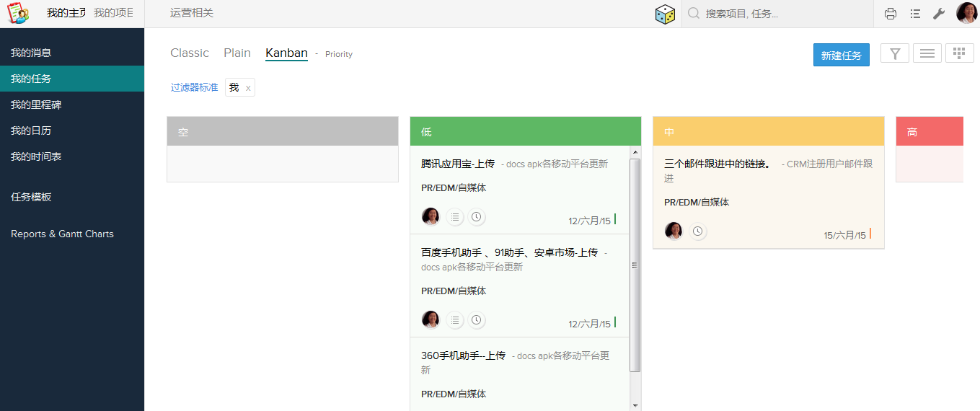This screenshot has width=980, height=411.
Task: Click PR/EDM/自媒体 on 360手机助手 card
Action: pyautogui.click(x=454, y=394)
